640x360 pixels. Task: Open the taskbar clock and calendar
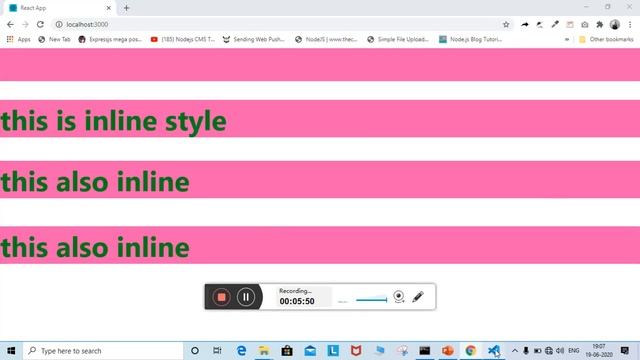599,351
